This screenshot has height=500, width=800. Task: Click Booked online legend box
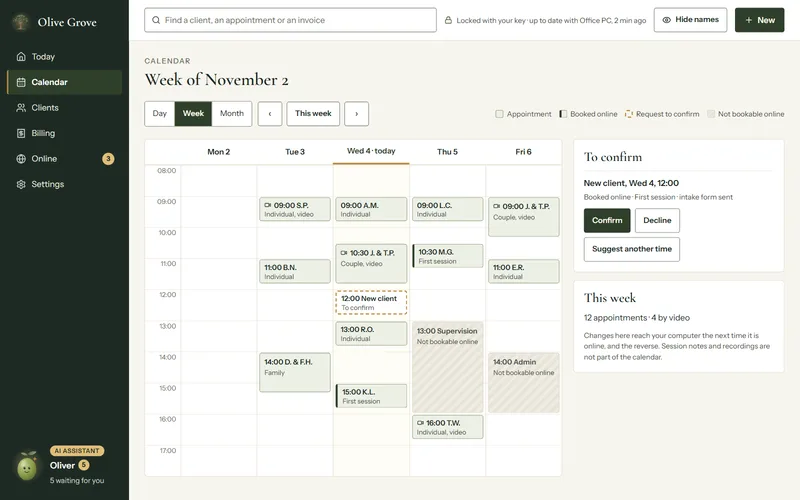(x=563, y=114)
